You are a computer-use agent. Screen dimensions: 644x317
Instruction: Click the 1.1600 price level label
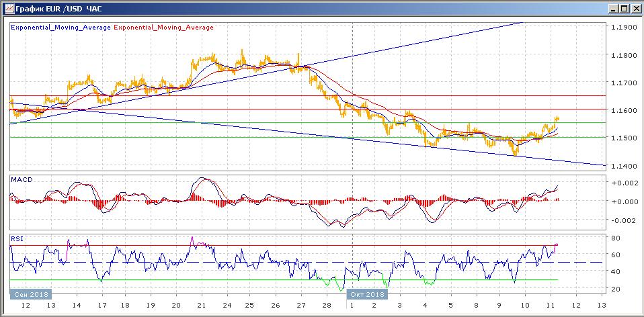click(622, 110)
